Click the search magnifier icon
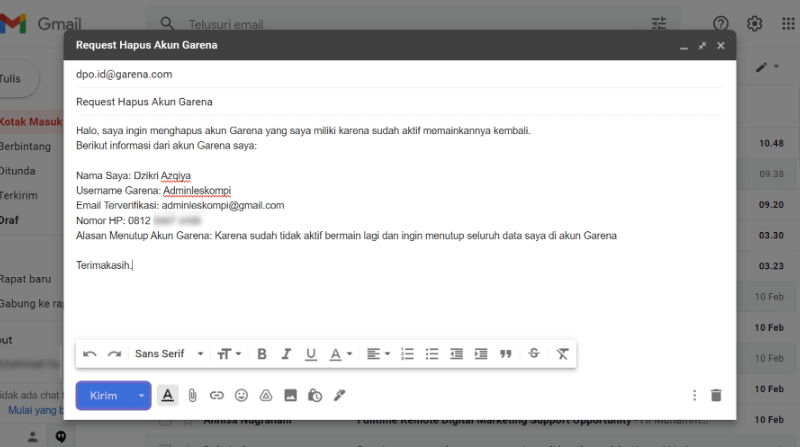The width and height of the screenshot is (800, 447). coord(167,23)
